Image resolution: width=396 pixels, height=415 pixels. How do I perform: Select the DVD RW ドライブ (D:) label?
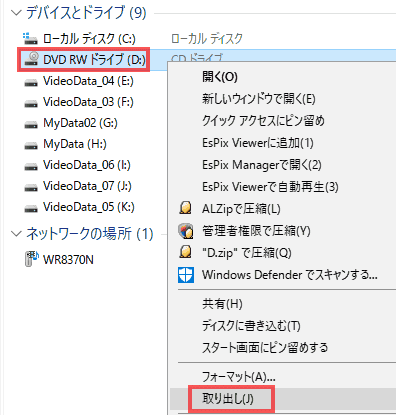[94, 60]
